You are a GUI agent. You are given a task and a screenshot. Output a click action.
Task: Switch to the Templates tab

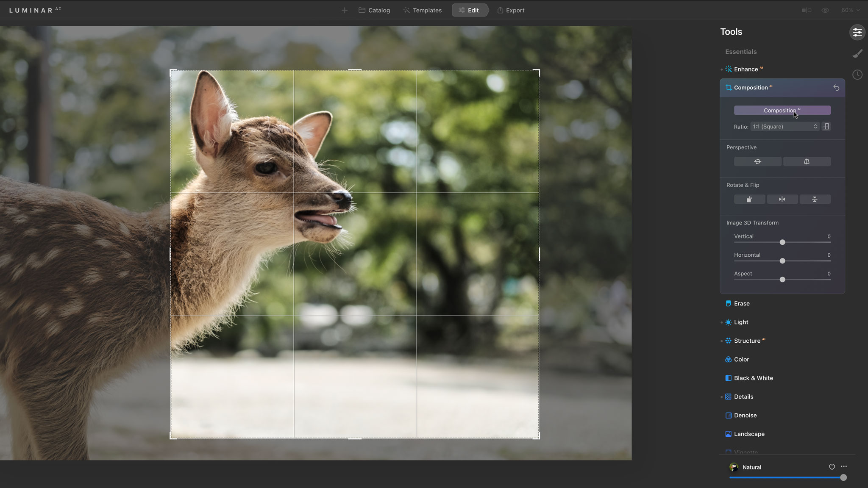point(422,10)
